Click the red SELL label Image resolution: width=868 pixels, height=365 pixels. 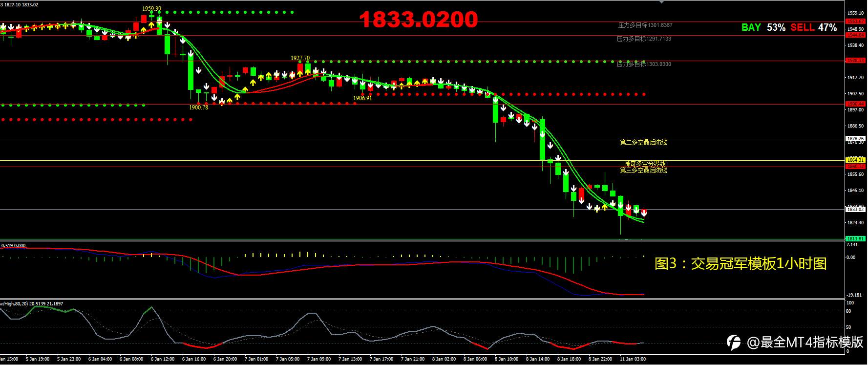pyautogui.click(x=802, y=27)
